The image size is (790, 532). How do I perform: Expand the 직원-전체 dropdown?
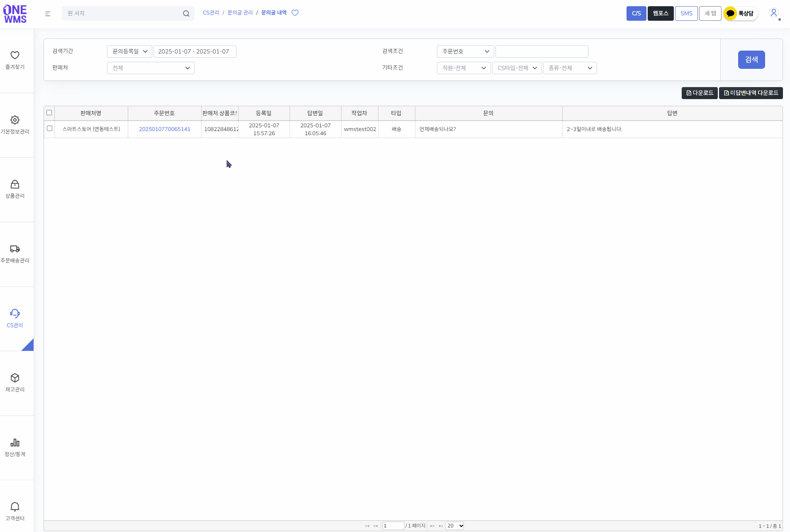(463, 68)
